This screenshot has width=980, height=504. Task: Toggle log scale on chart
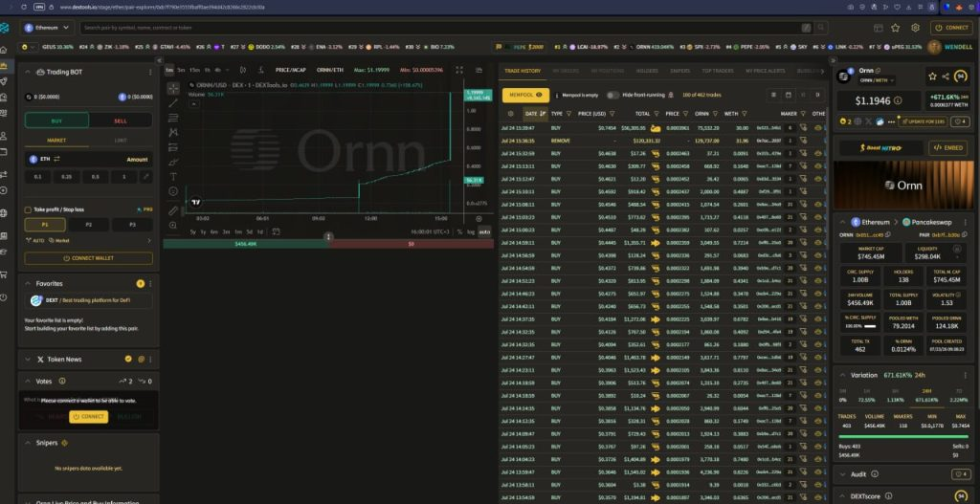(471, 231)
